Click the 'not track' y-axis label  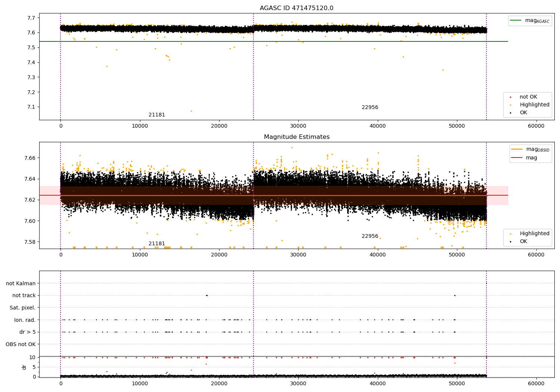coord(24,296)
